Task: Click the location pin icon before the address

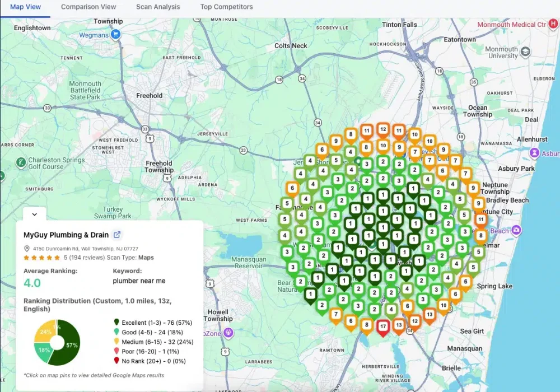Action: click(x=27, y=248)
